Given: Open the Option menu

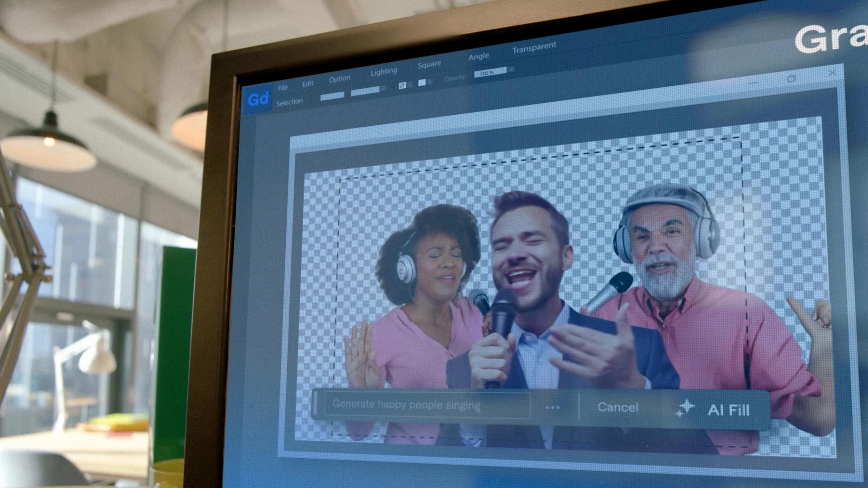Looking at the screenshot, I should click(340, 79).
